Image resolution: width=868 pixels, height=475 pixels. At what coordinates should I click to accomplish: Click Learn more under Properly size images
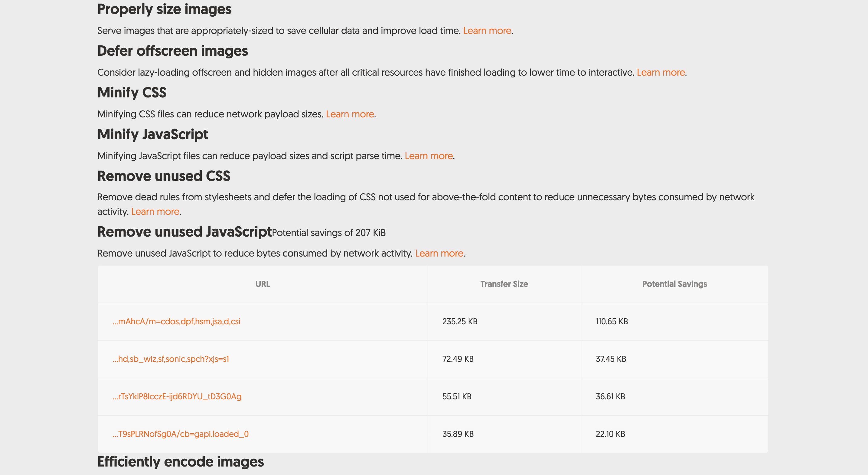(x=487, y=31)
